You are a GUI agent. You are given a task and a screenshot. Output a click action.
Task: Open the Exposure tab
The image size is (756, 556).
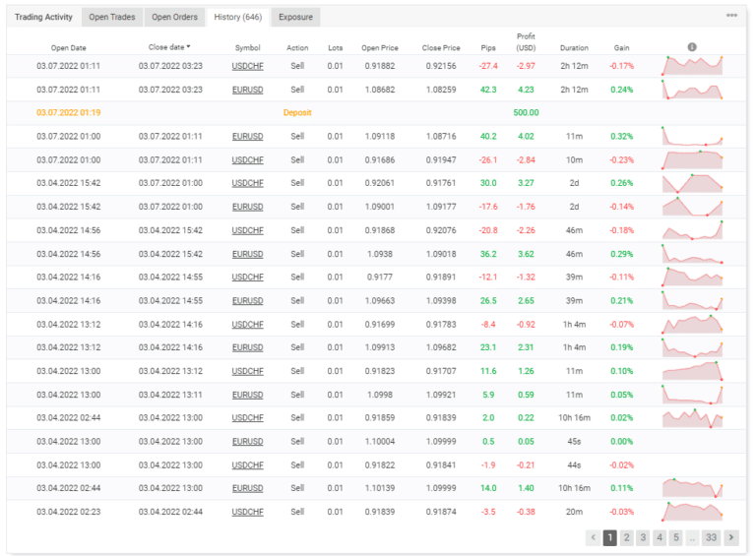[x=296, y=17]
